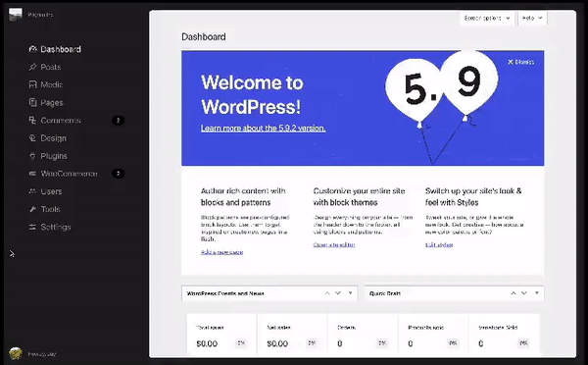
Task: Click 'Author rich content with blocks and patterns' heading
Action: click(243, 197)
